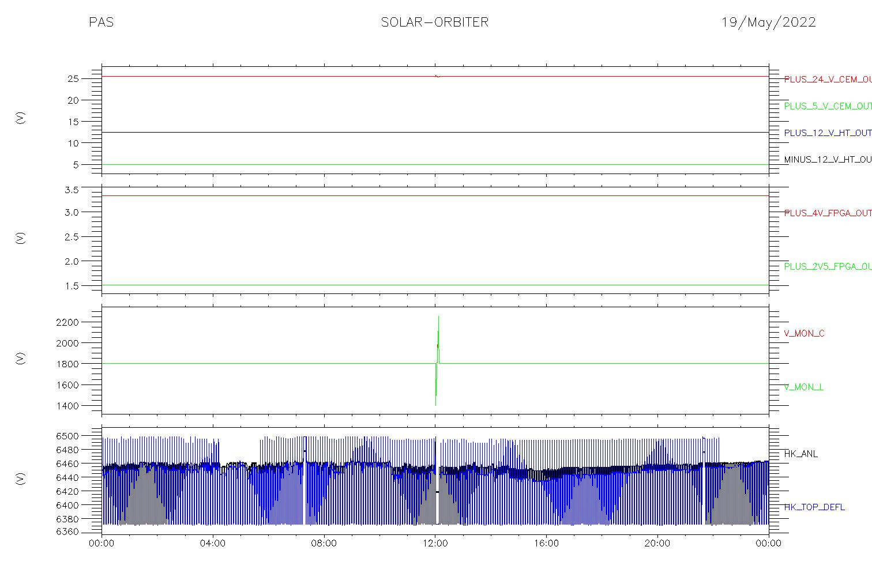Viewport: 872px width, 588px height.
Task: Click the PAS instrument title
Action: click(101, 22)
